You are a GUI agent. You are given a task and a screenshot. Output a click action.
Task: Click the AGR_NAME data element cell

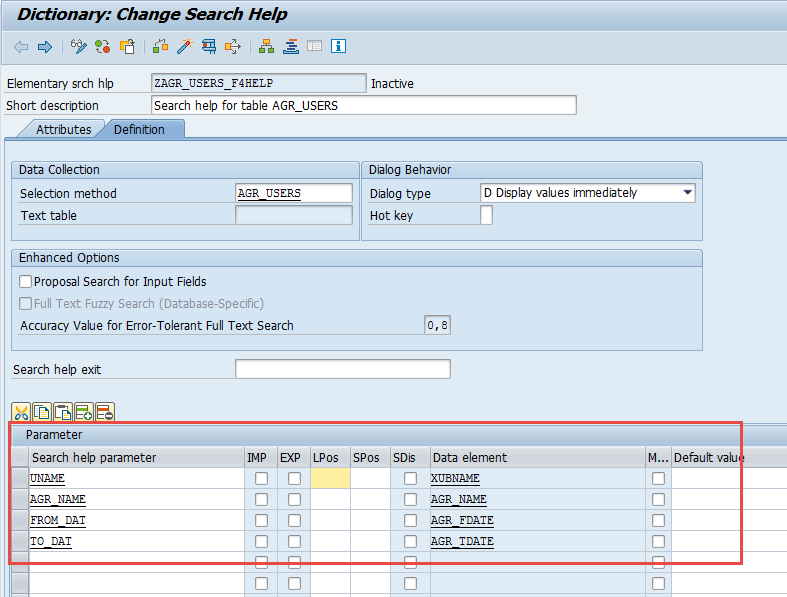pos(538,499)
